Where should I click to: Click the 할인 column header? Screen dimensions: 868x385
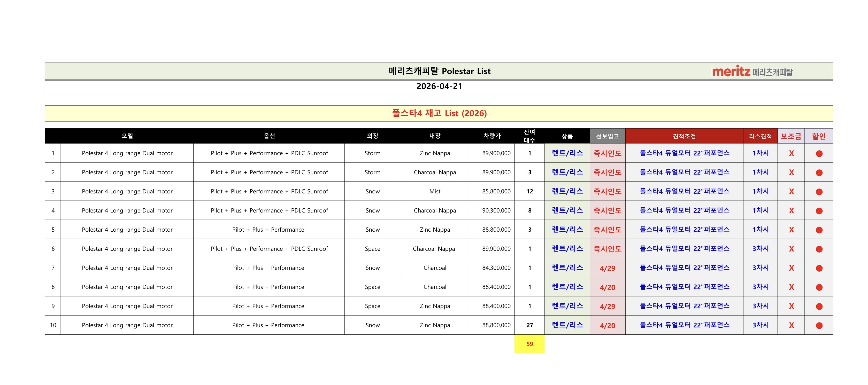818,136
